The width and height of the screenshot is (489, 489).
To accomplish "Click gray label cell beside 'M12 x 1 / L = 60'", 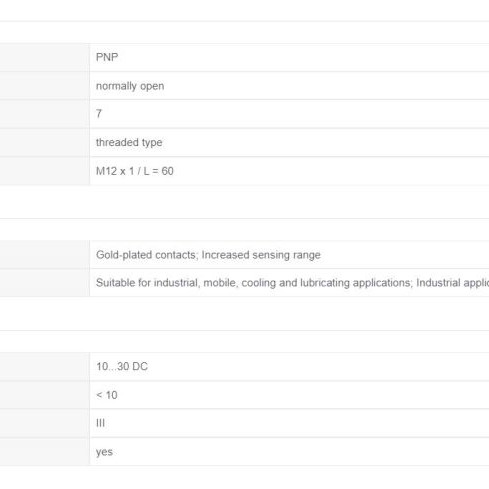I will (45, 171).
